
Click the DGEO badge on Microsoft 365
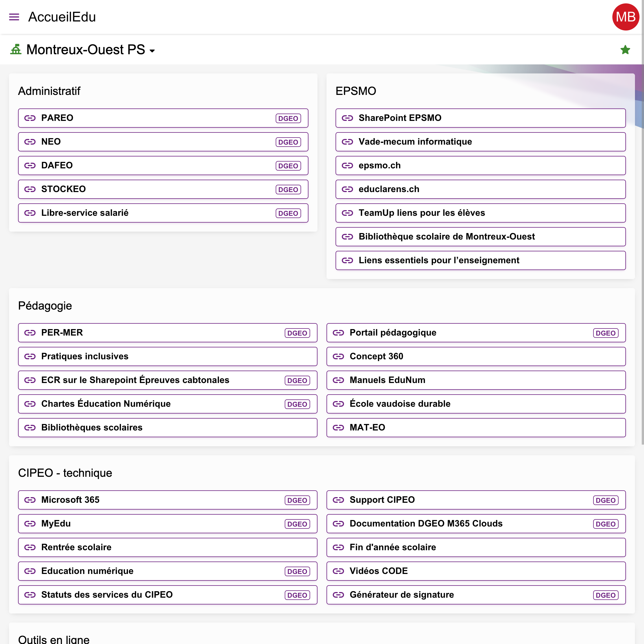click(x=297, y=500)
